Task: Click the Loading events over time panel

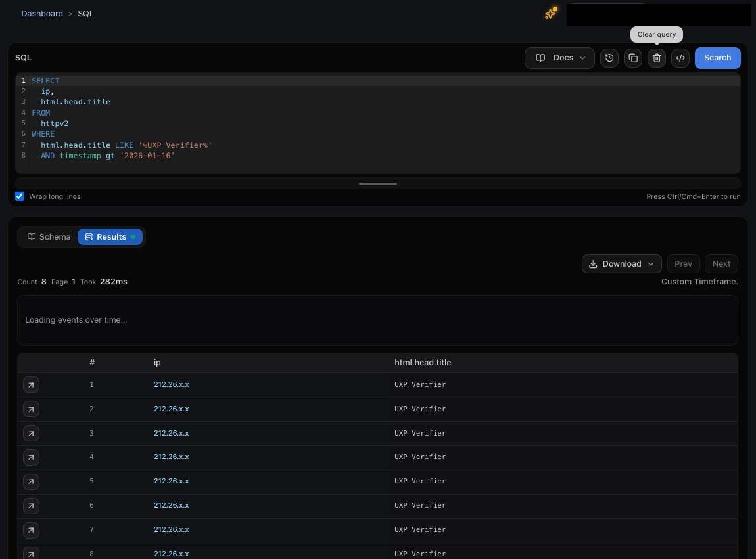Action: (377, 320)
